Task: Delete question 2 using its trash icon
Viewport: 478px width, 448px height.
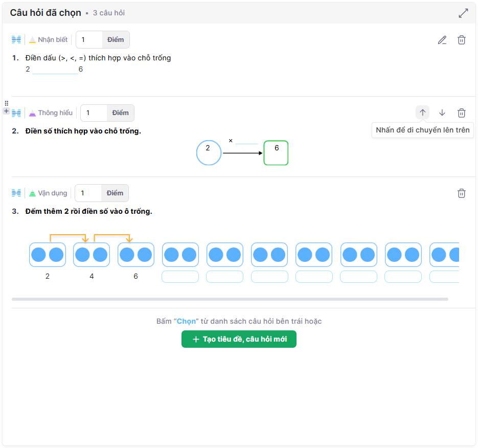Action: [x=461, y=113]
